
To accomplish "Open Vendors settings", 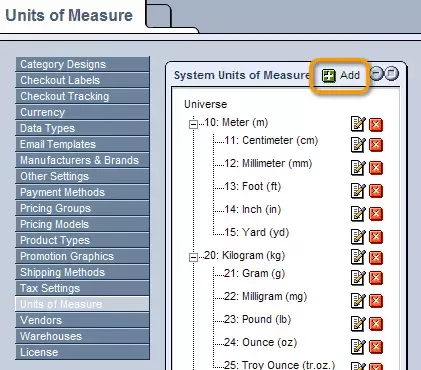I will tap(82, 320).
